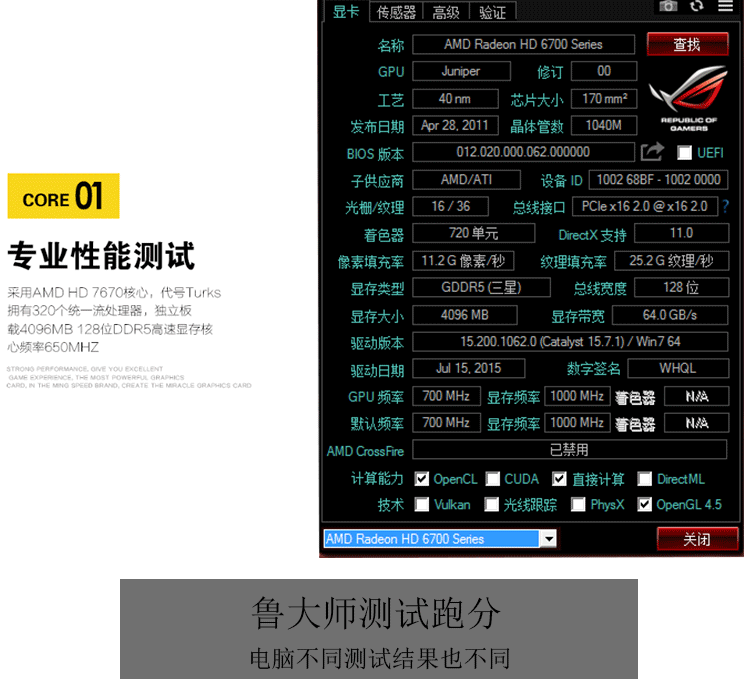Click the 64.0 GB/s bandwidth value
This screenshot has width=745, height=685.
(670, 315)
